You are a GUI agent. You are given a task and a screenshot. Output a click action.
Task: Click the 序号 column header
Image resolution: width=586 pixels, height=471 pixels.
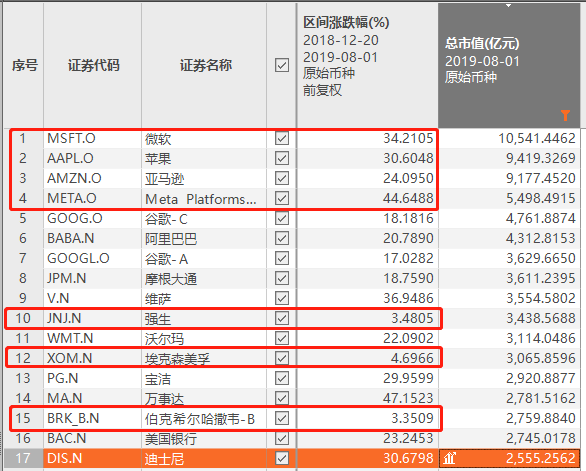point(24,65)
